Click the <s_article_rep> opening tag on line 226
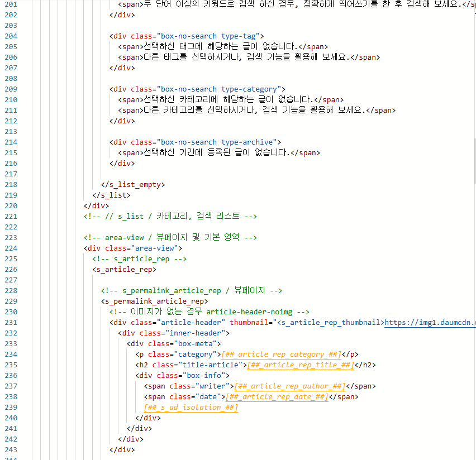This screenshot has width=476, height=460. (125, 270)
